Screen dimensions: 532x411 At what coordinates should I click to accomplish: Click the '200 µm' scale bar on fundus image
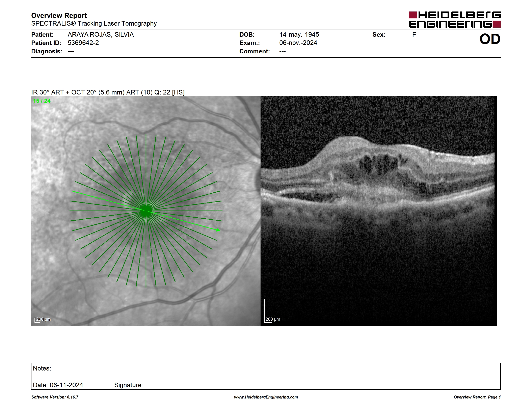(43, 320)
